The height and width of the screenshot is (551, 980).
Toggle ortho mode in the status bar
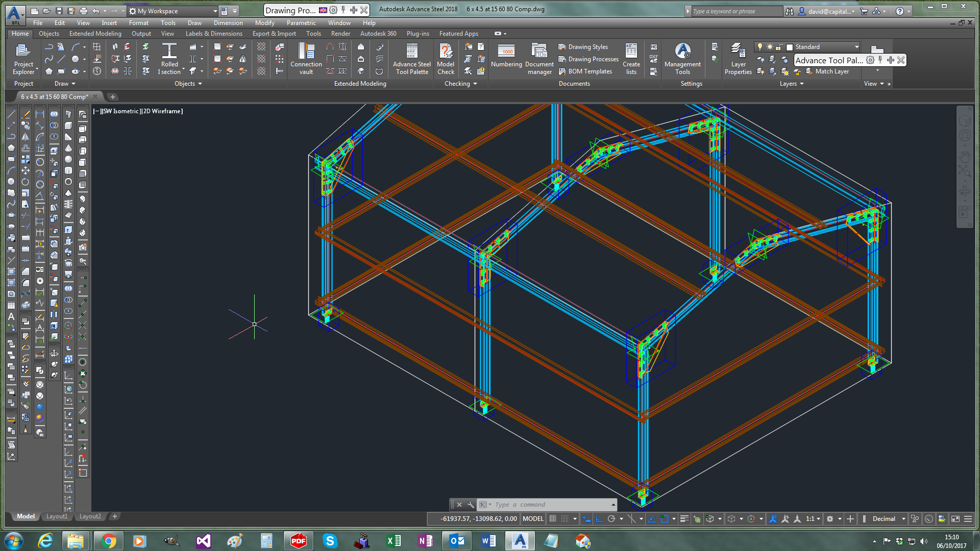[x=599, y=519]
